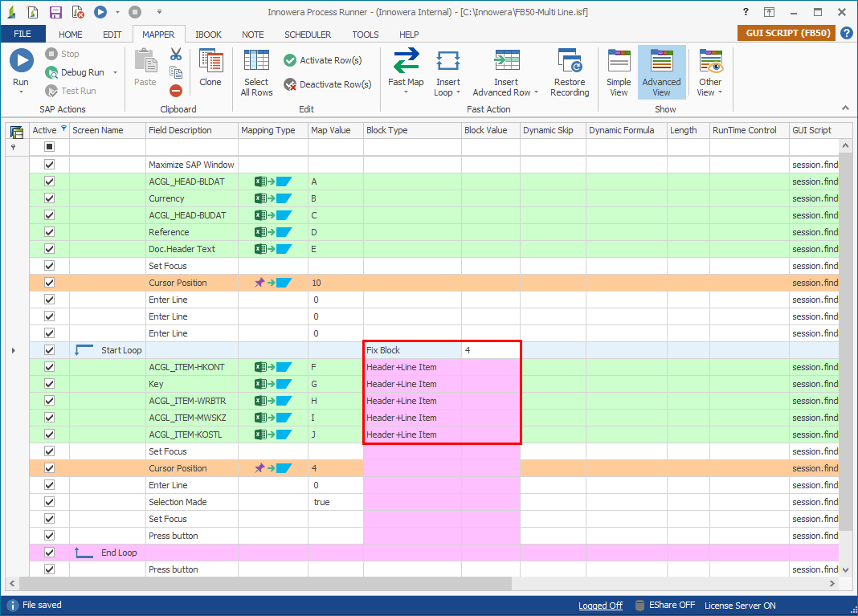Click the Fast Map icon
The height and width of the screenshot is (616, 858).
pos(406,62)
